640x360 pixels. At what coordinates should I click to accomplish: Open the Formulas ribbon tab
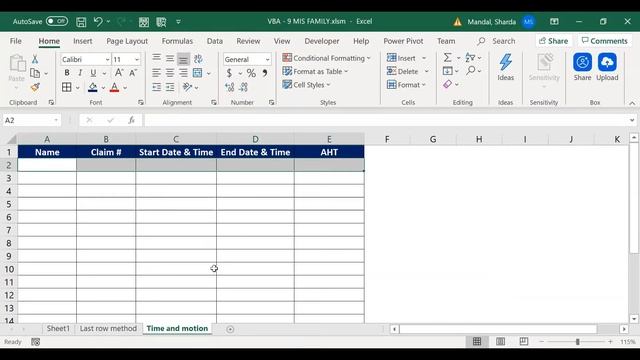177,41
